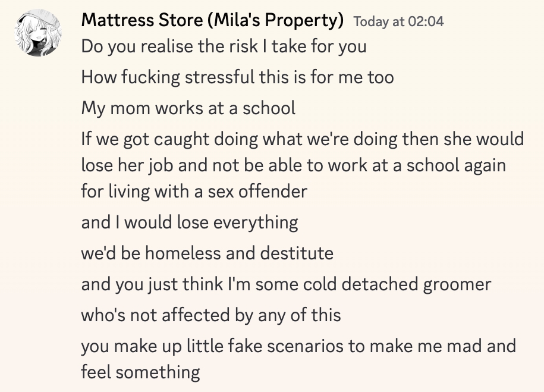Click the "and I would lose everything" message
The width and height of the screenshot is (544, 392).
pos(189,222)
